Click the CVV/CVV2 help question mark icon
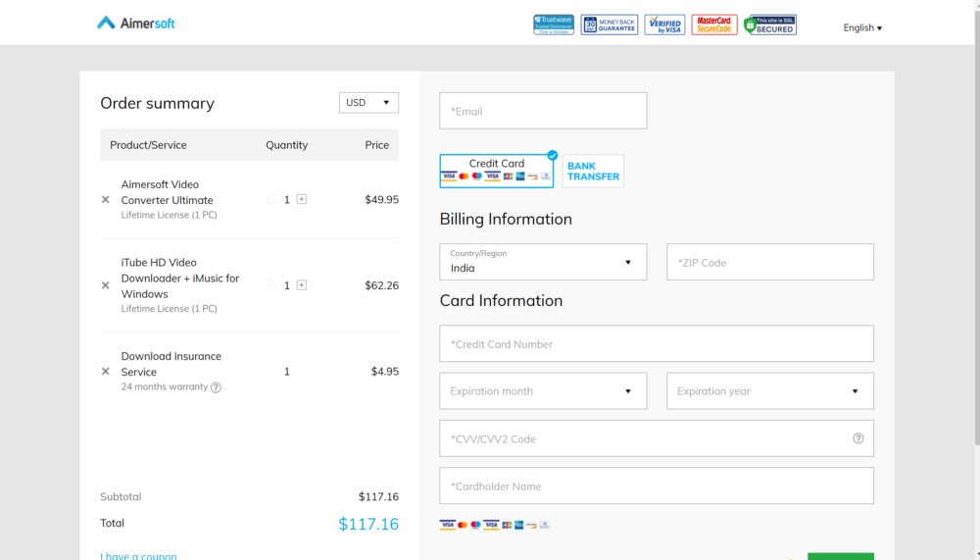 click(x=858, y=438)
